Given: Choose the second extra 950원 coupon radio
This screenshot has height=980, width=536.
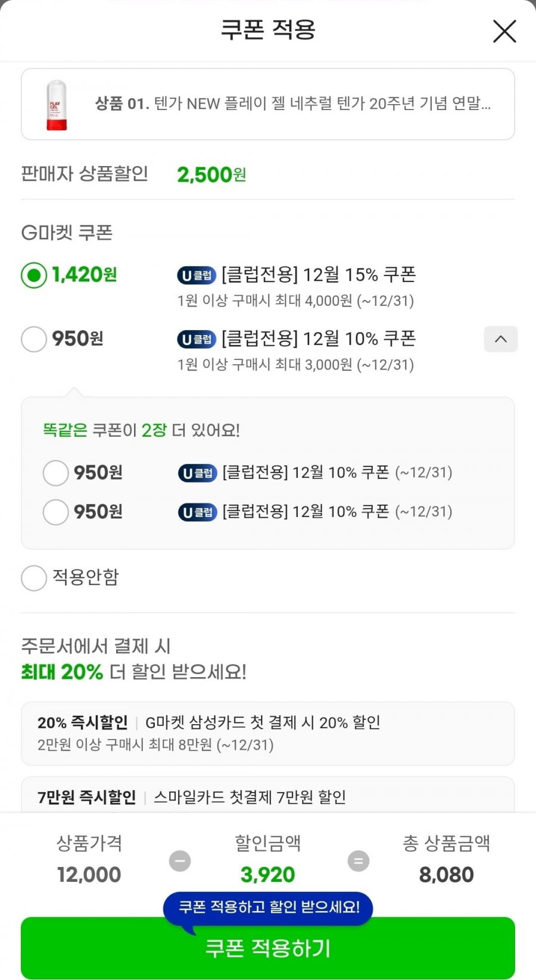Looking at the screenshot, I should point(55,512).
